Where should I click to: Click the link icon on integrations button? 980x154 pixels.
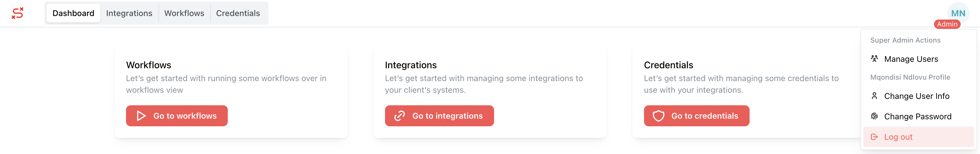(400, 116)
